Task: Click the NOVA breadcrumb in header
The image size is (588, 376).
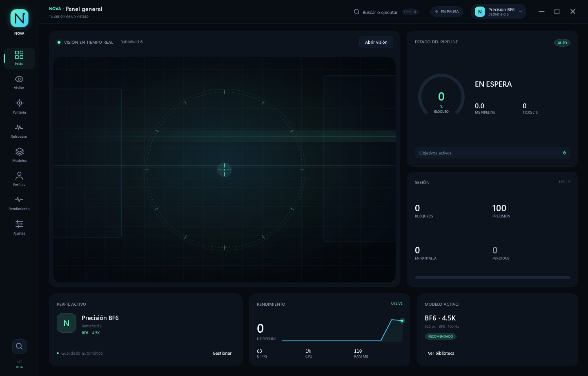Action: pyautogui.click(x=55, y=9)
